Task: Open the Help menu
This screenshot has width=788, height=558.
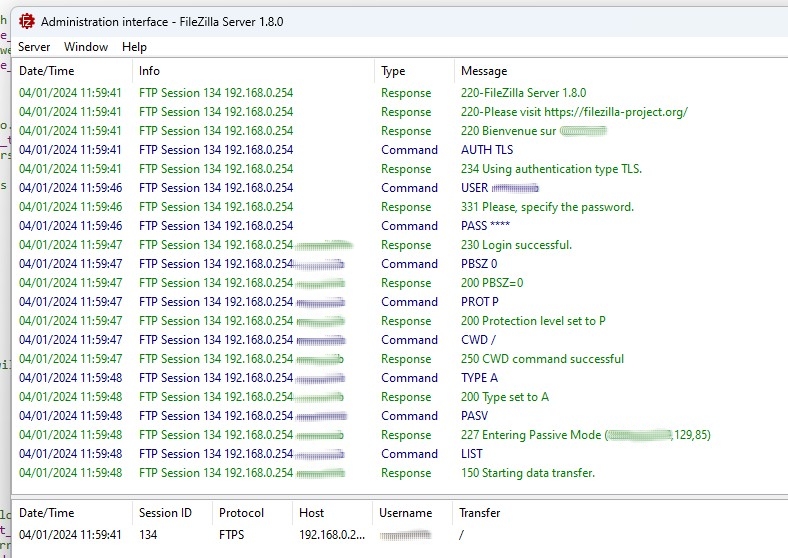Action: (134, 47)
